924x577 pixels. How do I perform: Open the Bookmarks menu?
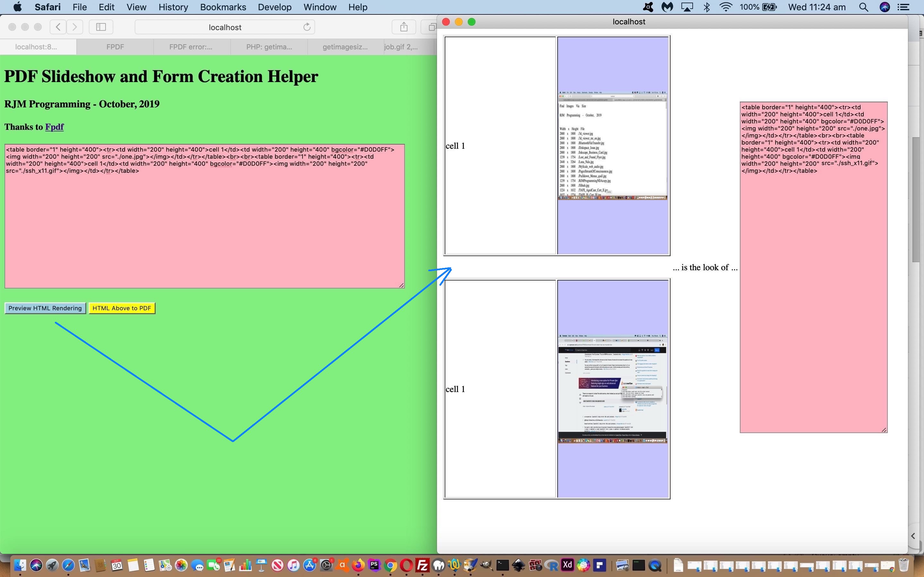tap(223, 7)
